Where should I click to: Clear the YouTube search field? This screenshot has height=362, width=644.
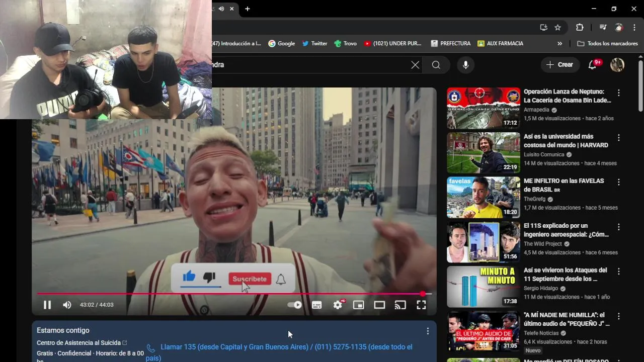pyautogui.click(x=415, y=65)
